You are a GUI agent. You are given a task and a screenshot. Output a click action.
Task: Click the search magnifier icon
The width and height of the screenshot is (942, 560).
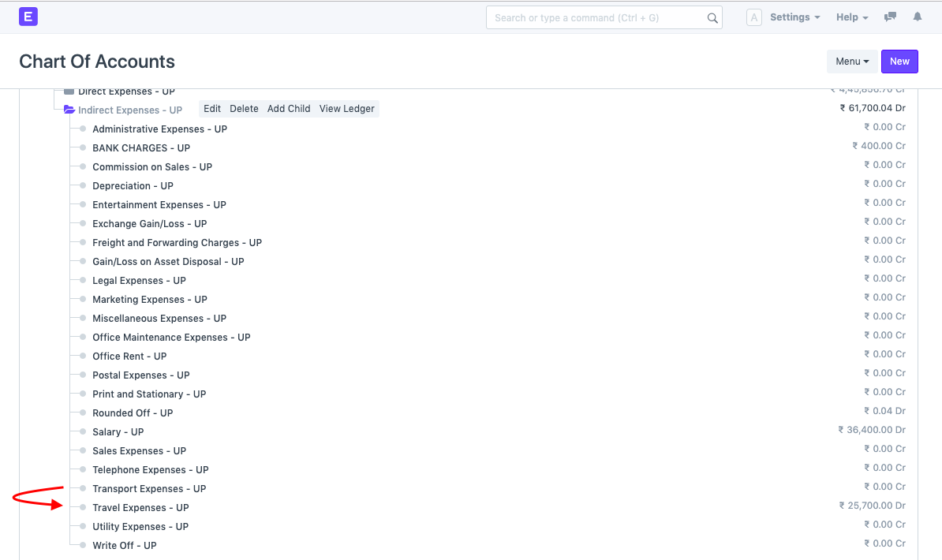click(712, 17)
